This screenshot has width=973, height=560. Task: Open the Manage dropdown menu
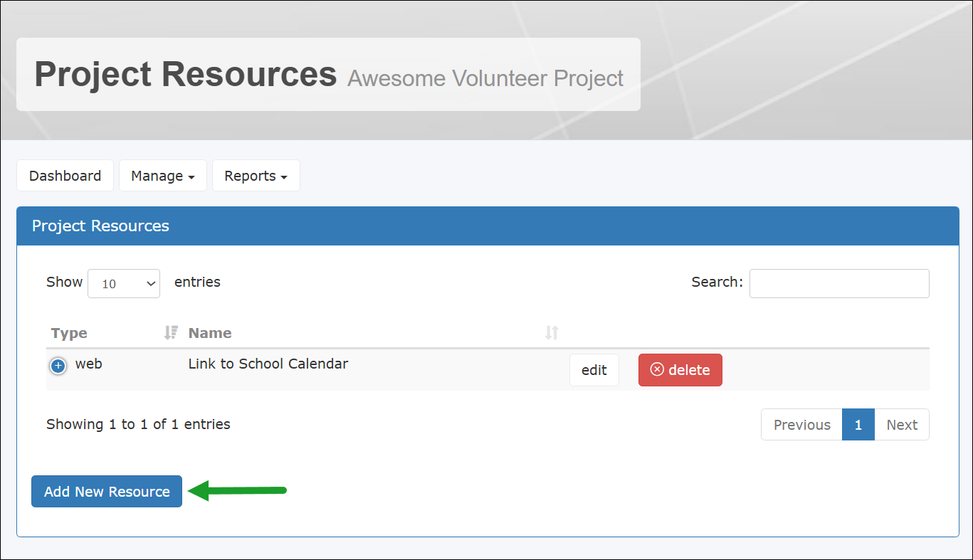pos(163,176)
